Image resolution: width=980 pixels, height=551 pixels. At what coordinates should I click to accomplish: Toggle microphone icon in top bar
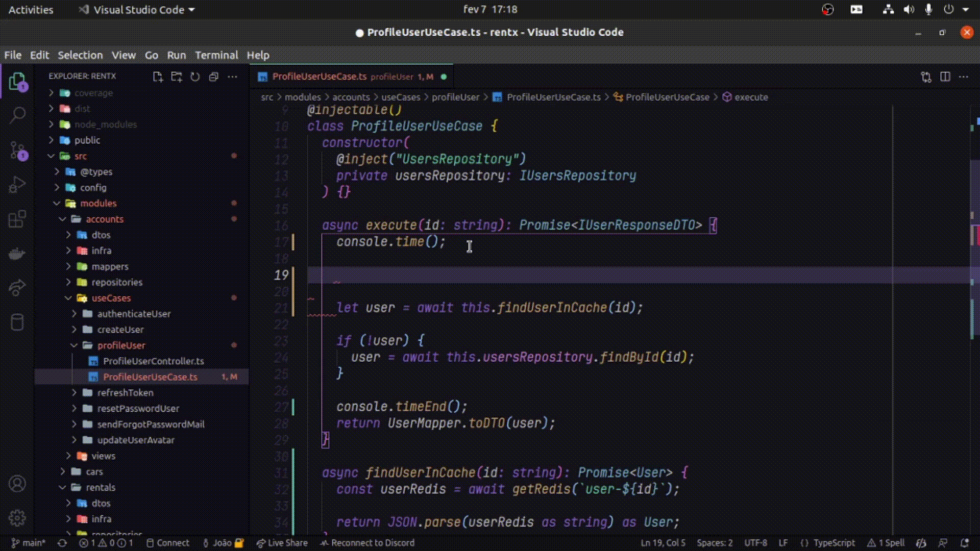pos(928,9)
